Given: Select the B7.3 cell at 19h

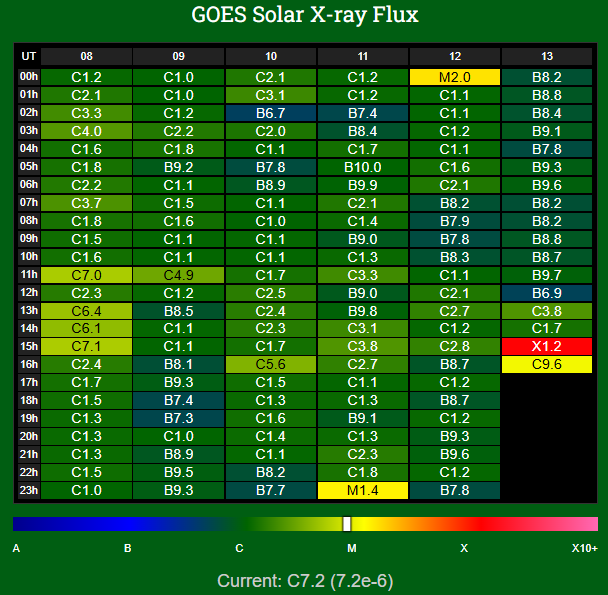Looking at the screenshot, I should 178,418.
